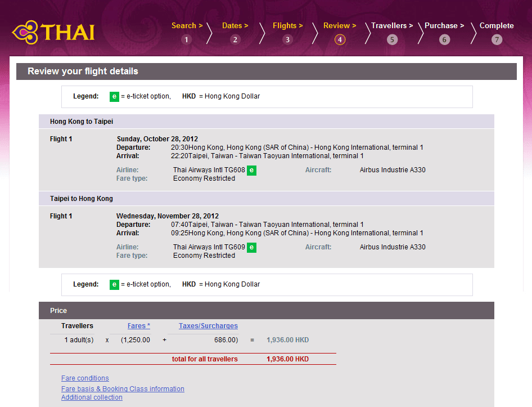This screenshot has width=532, height=407.
Task: Open the Taxes/Surcharges link
Action: [x=208, y=326]
